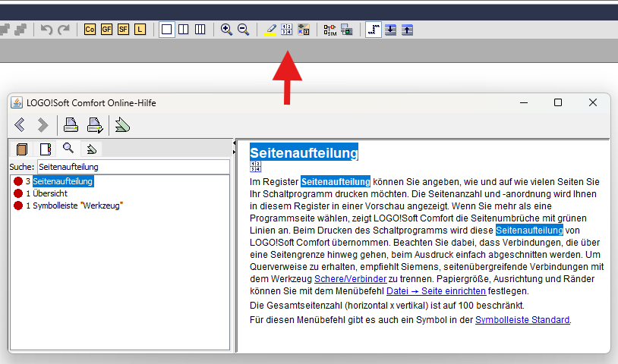Click second greyed alignment icon in toolbar

[x=20, y=30]
